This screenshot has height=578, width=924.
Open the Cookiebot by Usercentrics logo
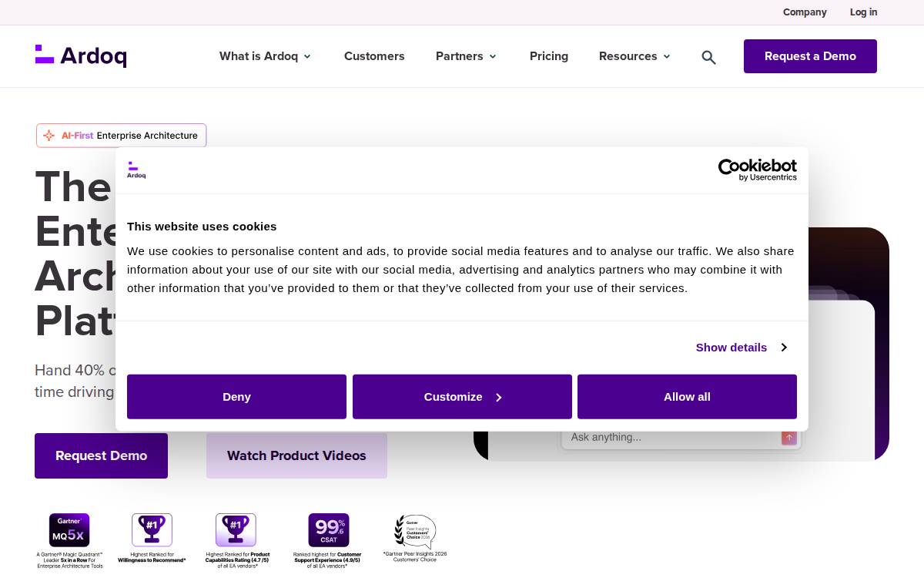[758, 170]
